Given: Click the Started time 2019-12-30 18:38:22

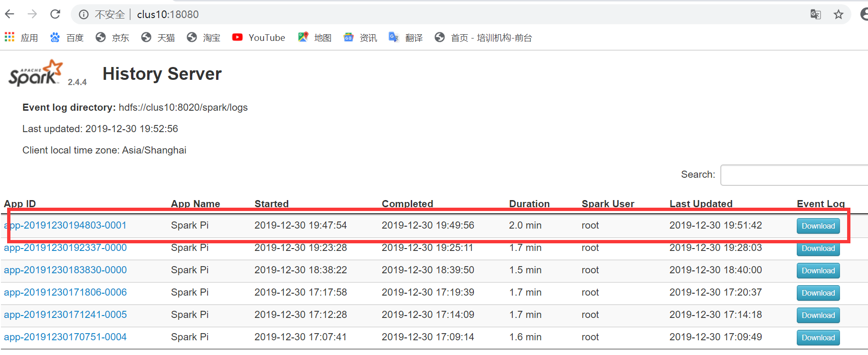Looking at the screenshot, I should 301,270.
